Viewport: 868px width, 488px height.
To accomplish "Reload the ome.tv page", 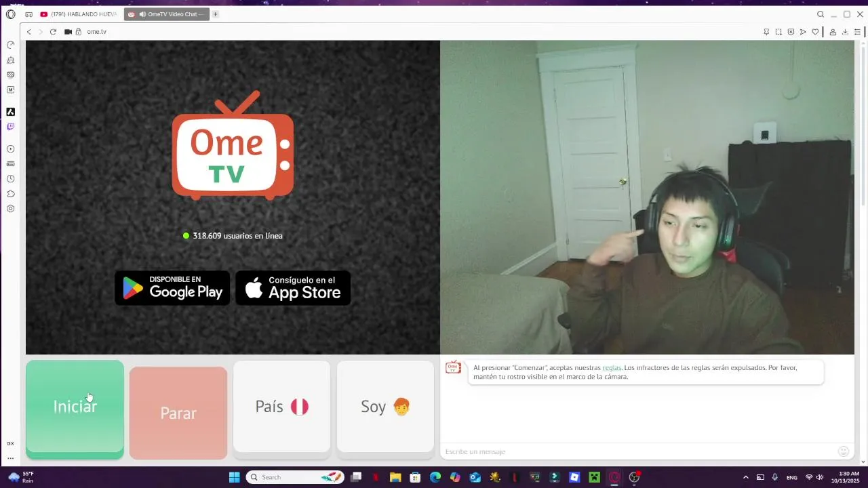I will 53,32.
